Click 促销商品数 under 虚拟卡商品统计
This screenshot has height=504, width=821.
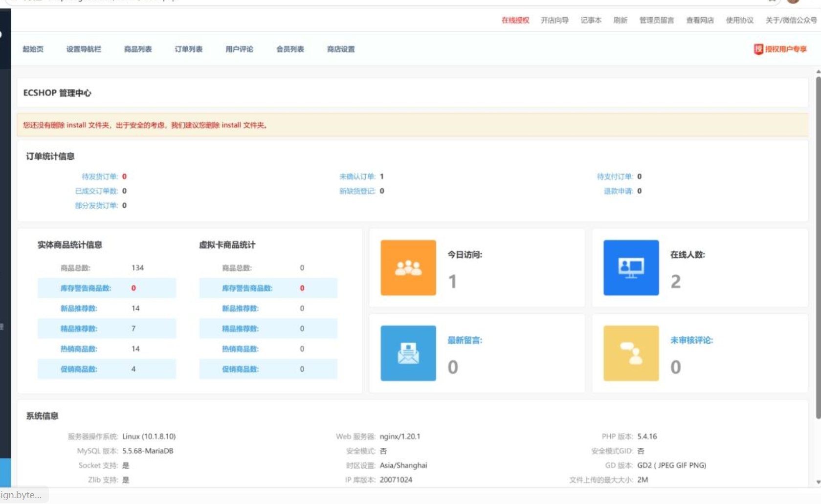coord(240,369)
